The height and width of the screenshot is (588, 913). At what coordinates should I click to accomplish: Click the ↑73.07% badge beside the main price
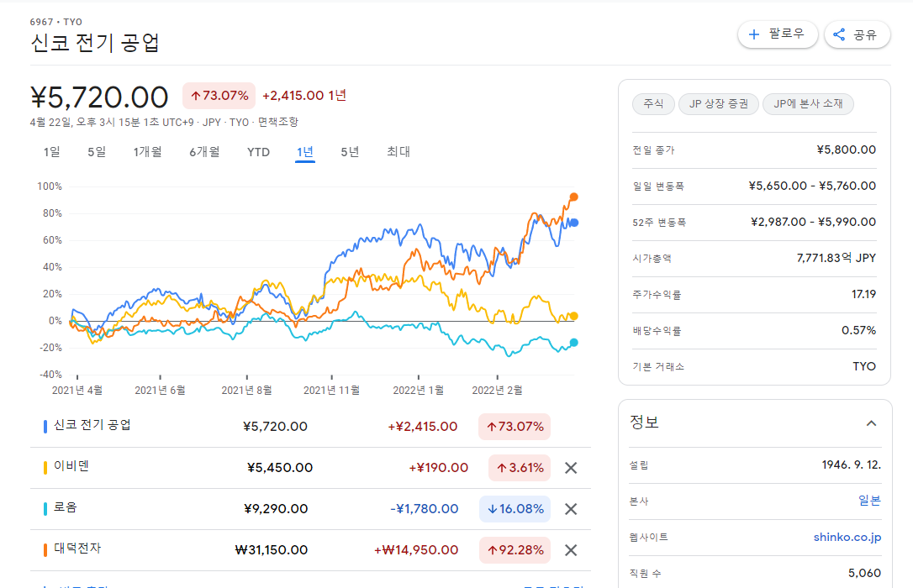pyautogui.click(x=219, y=96)
